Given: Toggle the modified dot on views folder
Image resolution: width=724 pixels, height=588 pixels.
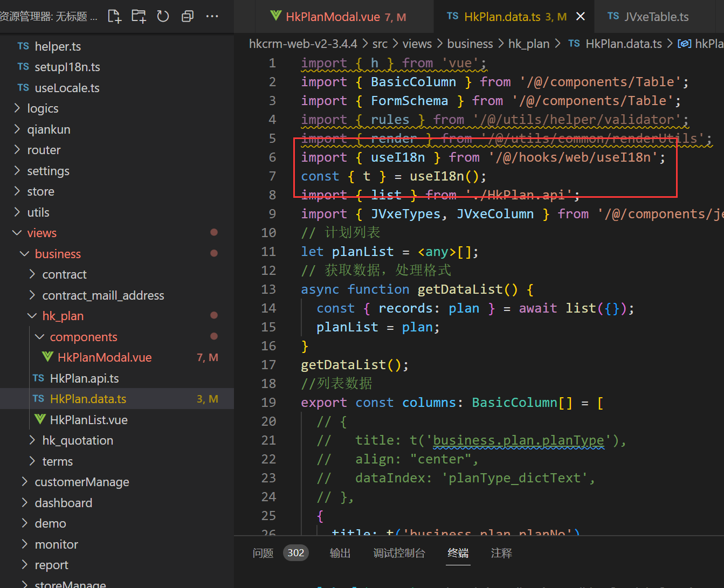Looking at the screenshot, I should coord(214,232).
